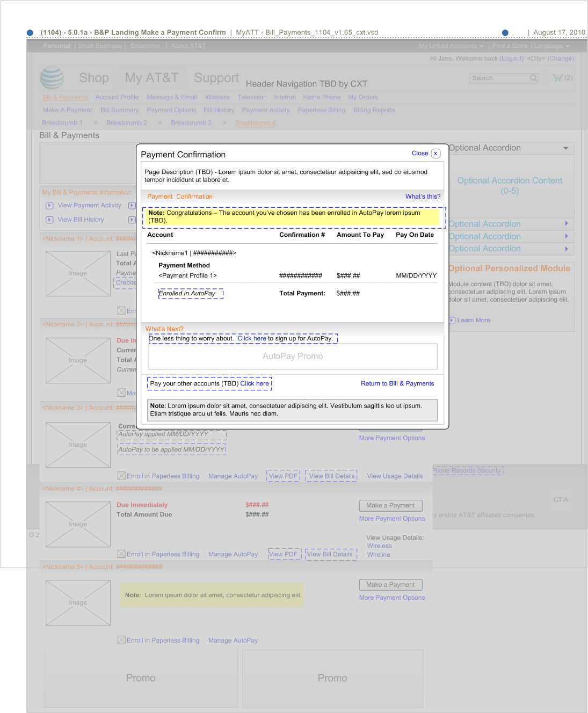Open the Small Business site link
Viewport: 588px width, 713px height.
coord(100,46)
